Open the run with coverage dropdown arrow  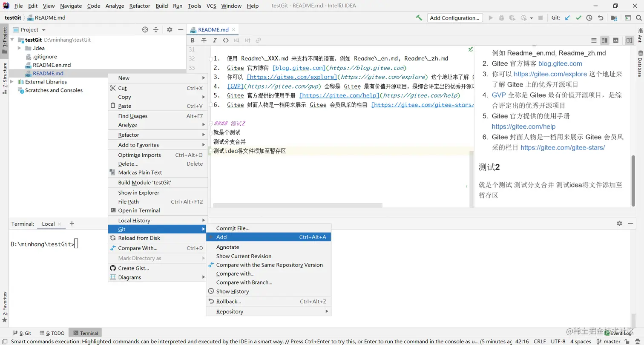531,18
